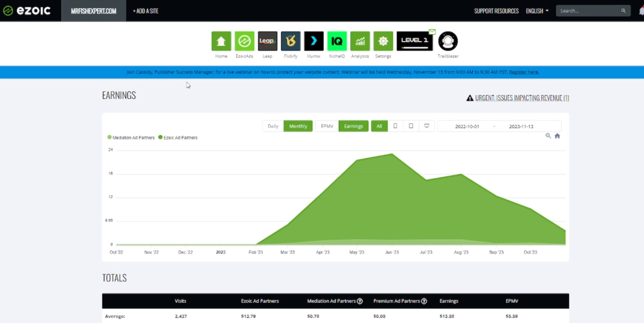Screen dimensions: 644x323
Task: Open the start date 2022-10-01 picker
Action: 467,126
